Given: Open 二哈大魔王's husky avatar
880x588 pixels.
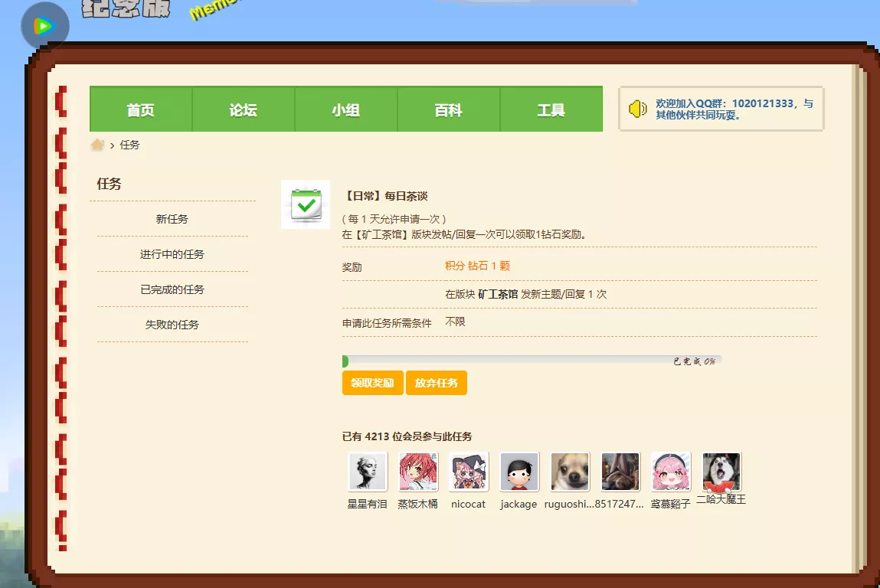Looking at the screenshot, I should (721, 472).
